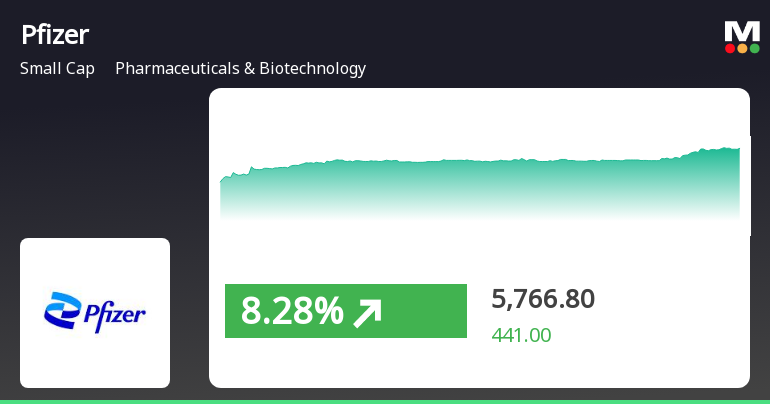Image resolution: width=770 pixels, height=404 pixels.
Task: Click the green dot under the M logo
Action: 754,48
